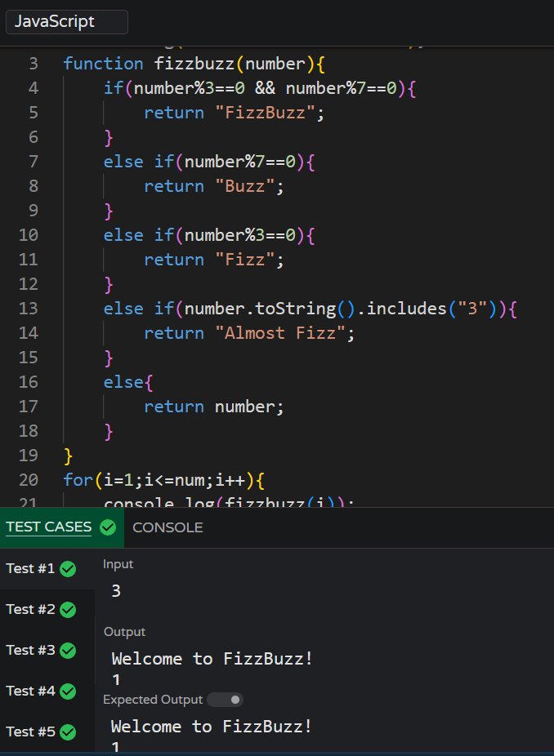Viewport: 554px width, 756px height.
Task: Select Test #5 in the test list
Action: point(47,732)
